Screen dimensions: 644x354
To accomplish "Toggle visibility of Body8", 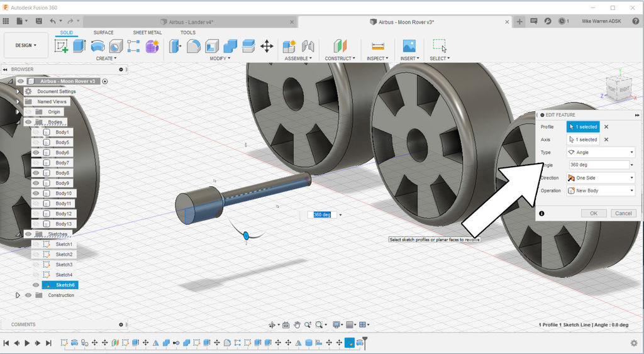I will 36,173.
